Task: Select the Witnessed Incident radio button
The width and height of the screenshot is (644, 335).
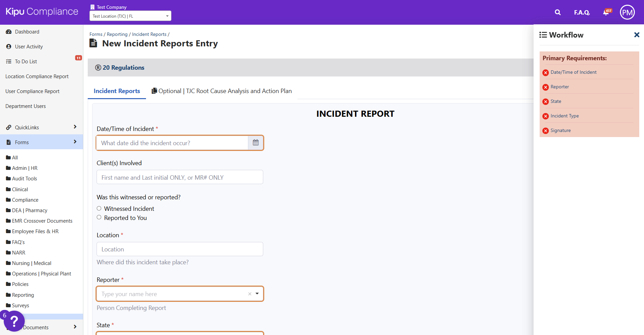Action: (99, 208)
